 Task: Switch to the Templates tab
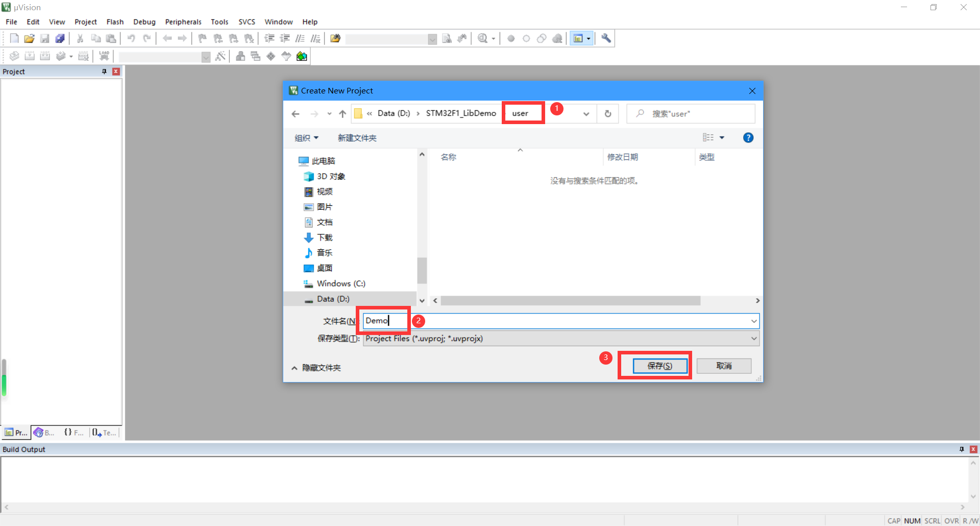coord(104,433)
